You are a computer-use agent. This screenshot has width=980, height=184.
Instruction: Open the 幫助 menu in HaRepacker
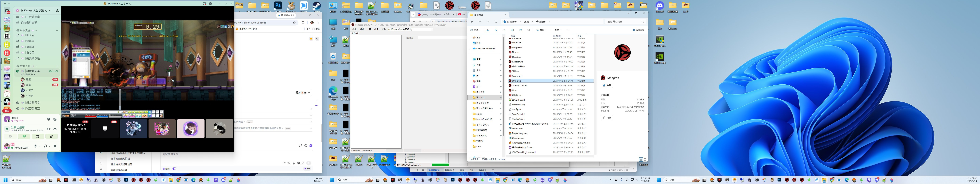point(383,29)
